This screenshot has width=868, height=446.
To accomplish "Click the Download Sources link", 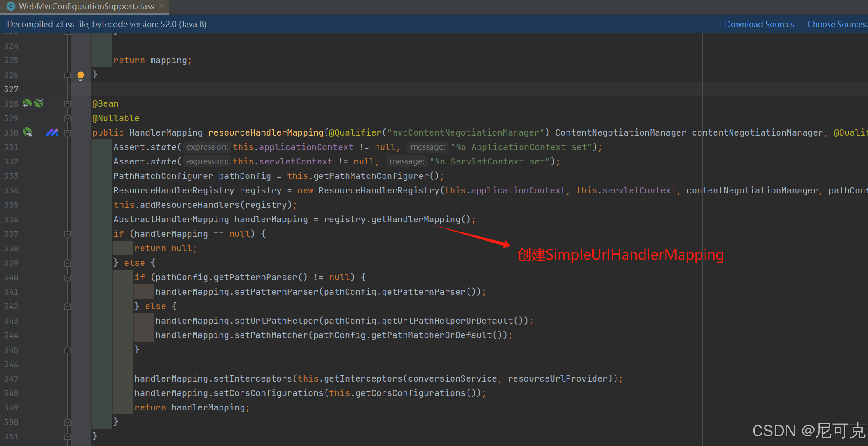I will [759, 24].
